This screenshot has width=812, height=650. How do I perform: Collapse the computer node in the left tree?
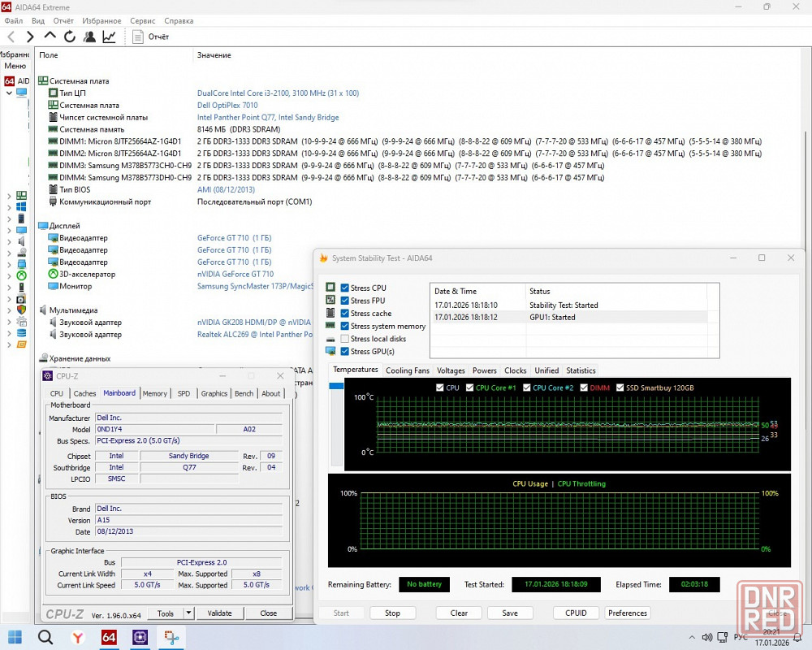tap(9, 93)
